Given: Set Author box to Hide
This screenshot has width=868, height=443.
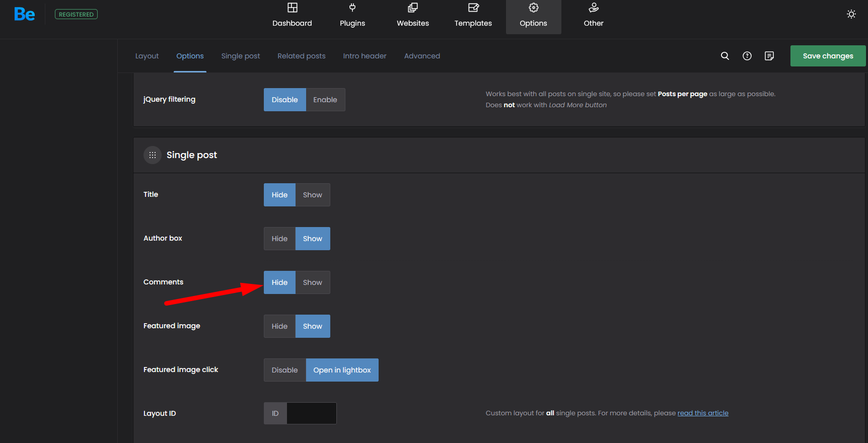Looking at the screenshot, I should pos(279,239).
